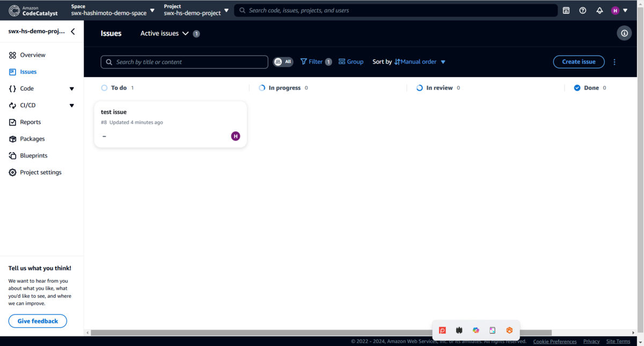Viewport: 644px width, 346px height.
Task: Click the colorful Copilot icon in floating toolbar
Action: (475, 330)
